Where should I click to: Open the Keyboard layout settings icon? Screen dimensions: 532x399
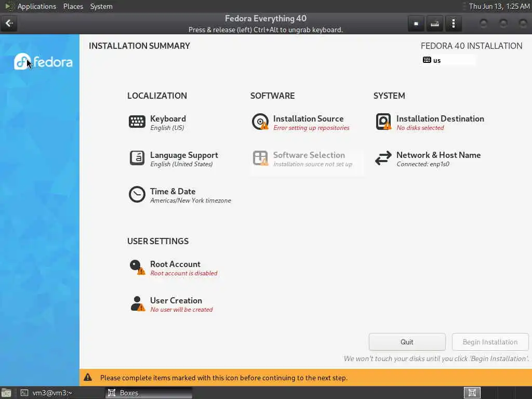tap(137, 122)
